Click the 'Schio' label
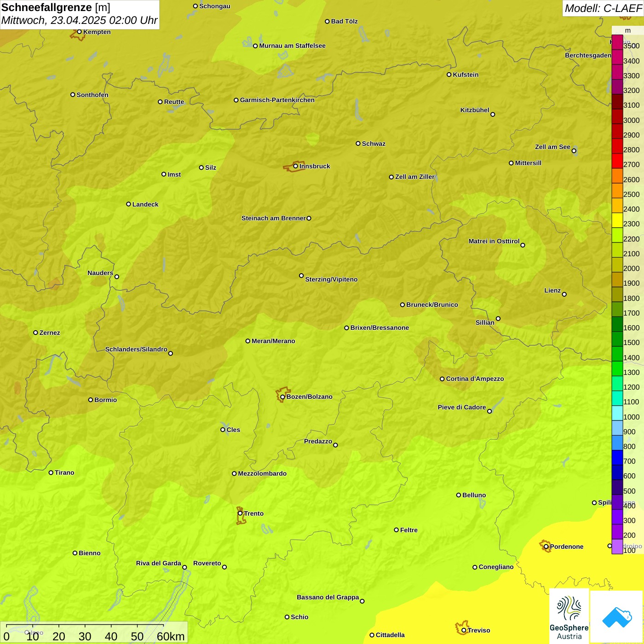The image size is (644, 644). point(299,617)
